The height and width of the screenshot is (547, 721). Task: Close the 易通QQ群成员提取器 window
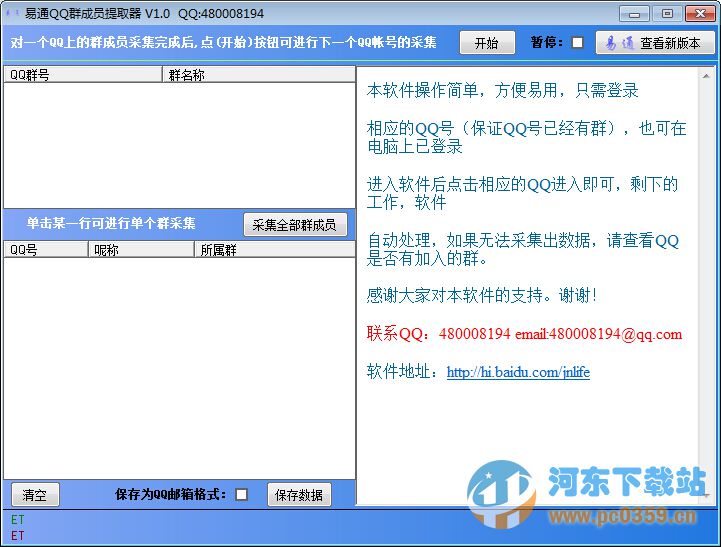point(700,14)
